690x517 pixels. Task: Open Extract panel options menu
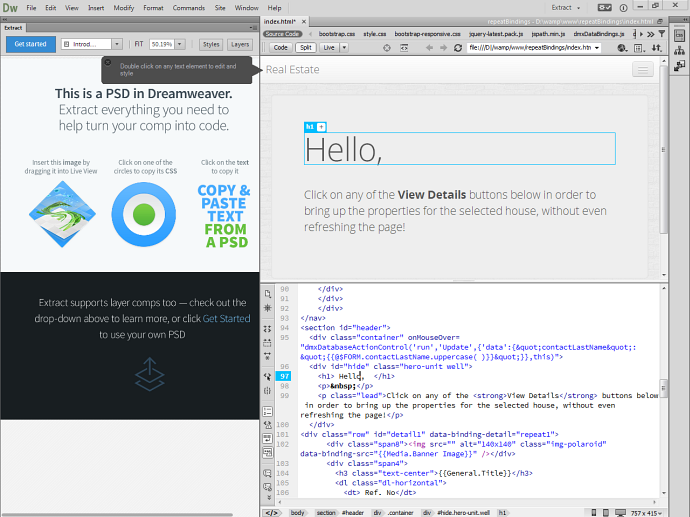tap(253, 28)
